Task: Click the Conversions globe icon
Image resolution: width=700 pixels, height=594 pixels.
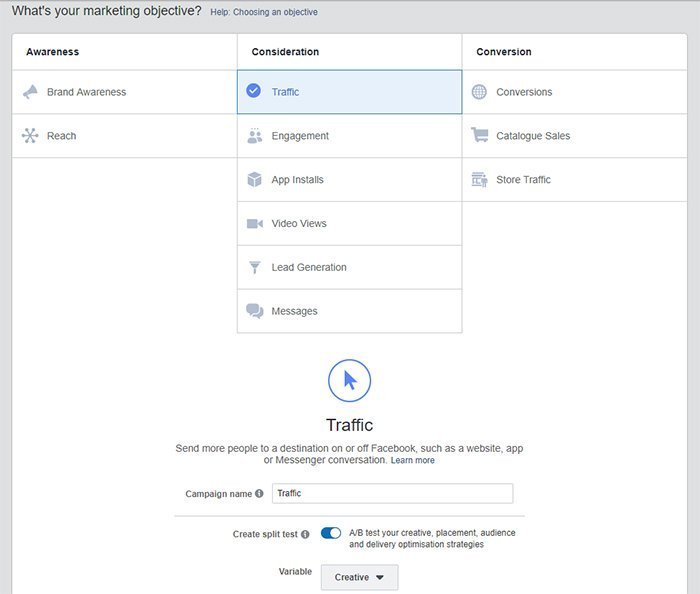Action: click(x=479, y=92)
